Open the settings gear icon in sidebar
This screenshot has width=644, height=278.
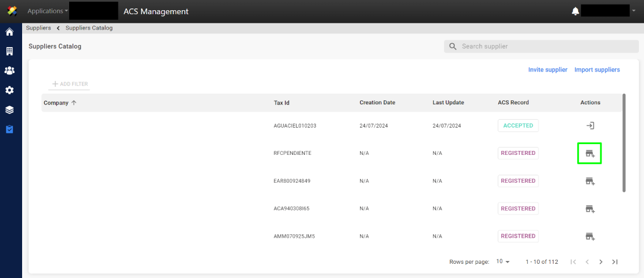pos(9,90)
